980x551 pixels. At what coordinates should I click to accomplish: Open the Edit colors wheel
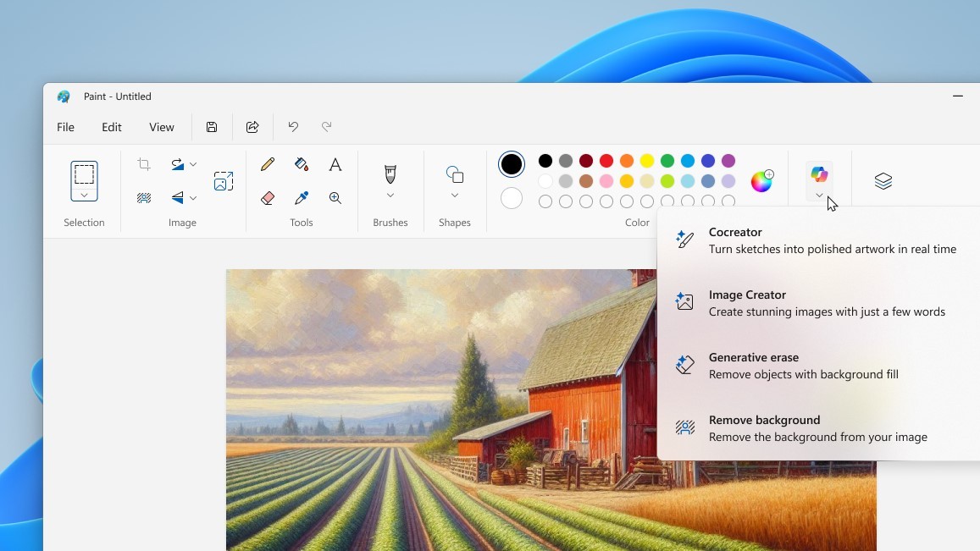(x=761, y=180)
